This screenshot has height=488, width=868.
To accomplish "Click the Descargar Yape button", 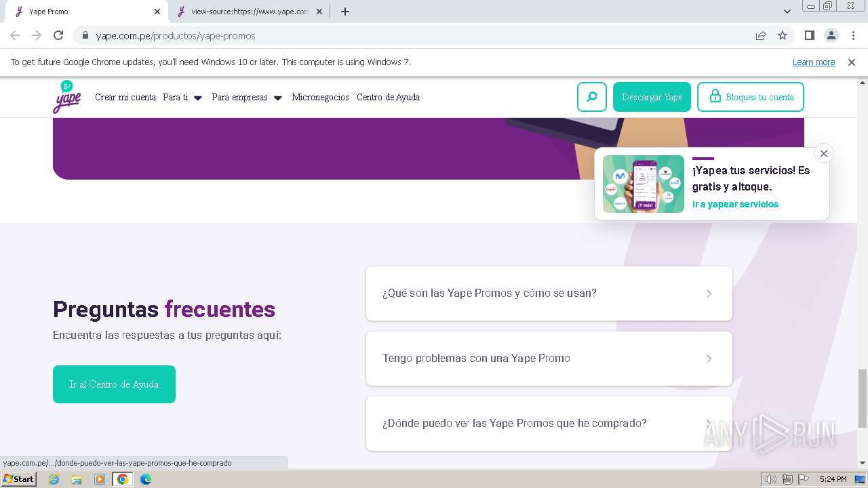I will (652, 97).
